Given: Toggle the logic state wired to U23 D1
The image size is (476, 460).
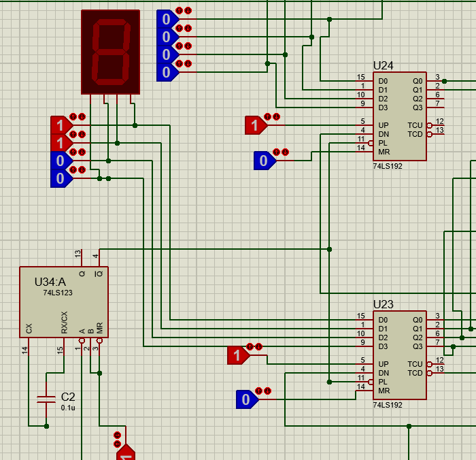Looking at the screenshot, I should (x=61, y=143).
